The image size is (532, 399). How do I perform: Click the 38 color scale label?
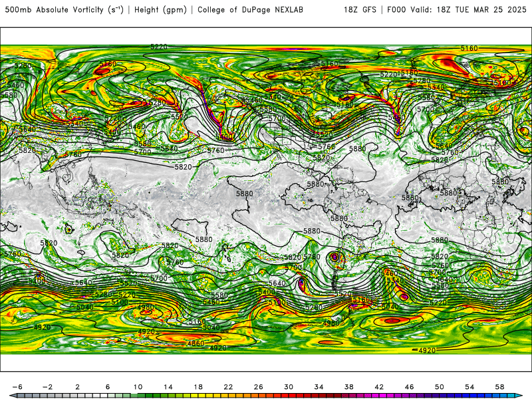pos(348,387)
